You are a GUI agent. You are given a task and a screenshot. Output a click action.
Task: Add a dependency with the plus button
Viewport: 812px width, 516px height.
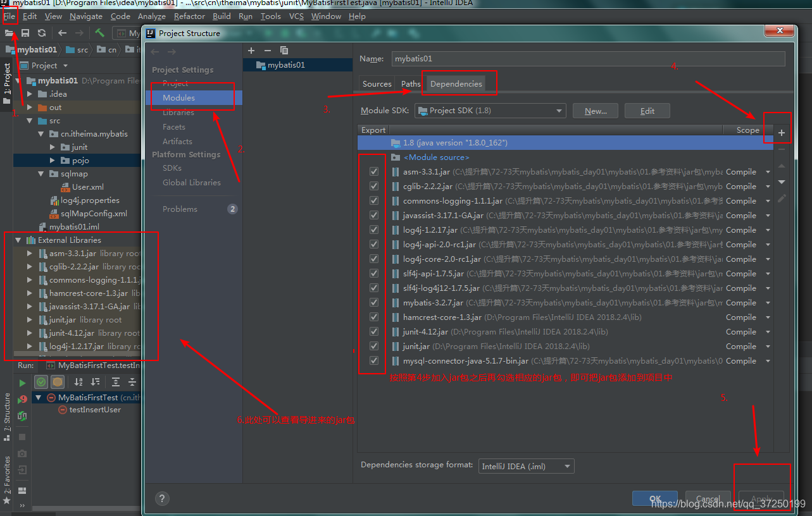point(782,133)
